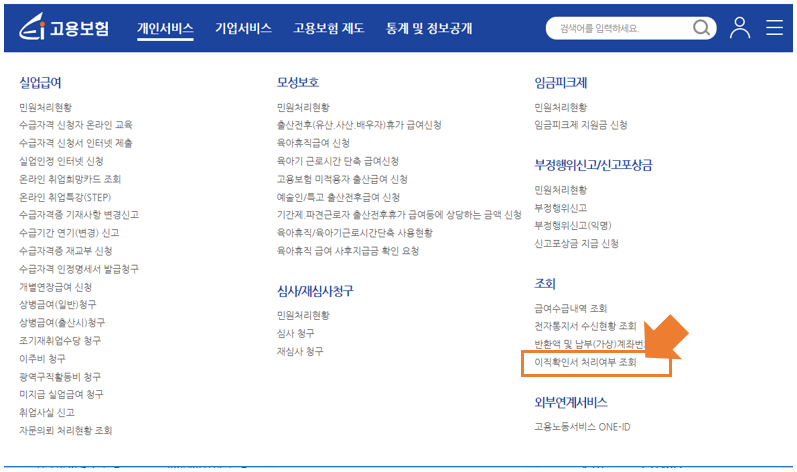This screenshot has height=472, width=797.
Task: Select 조기재취업수당 청구
Action: (60, 340)
